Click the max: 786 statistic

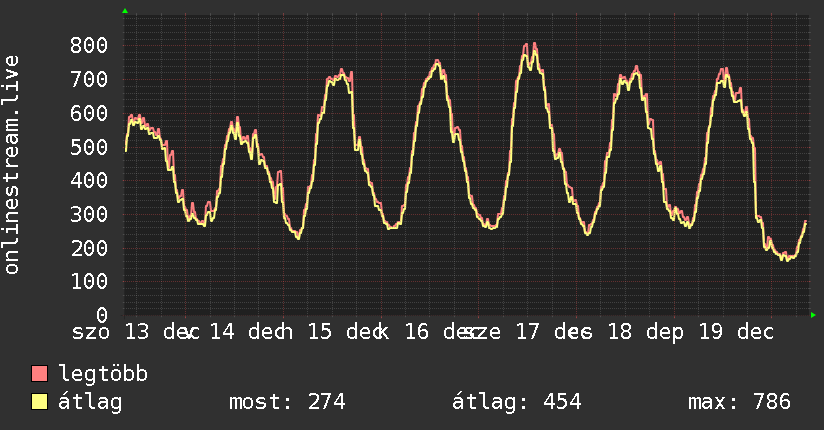click(x=739, y=402)
